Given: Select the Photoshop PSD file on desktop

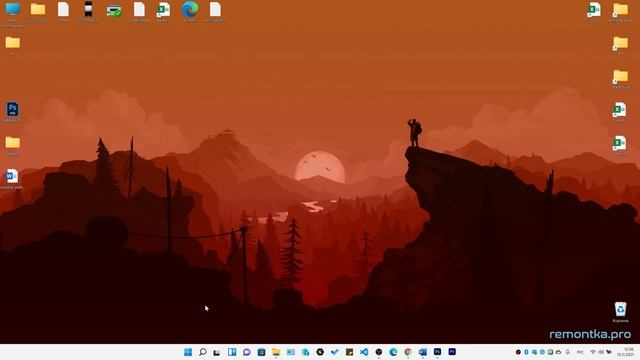Looking at the screenshot, I should point(12,112).
